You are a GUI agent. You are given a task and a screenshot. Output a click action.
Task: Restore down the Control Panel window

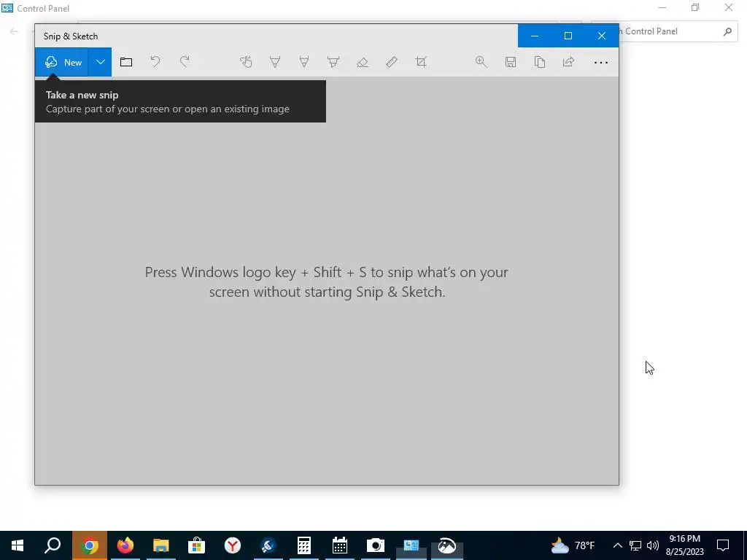[x=695, y=7]
